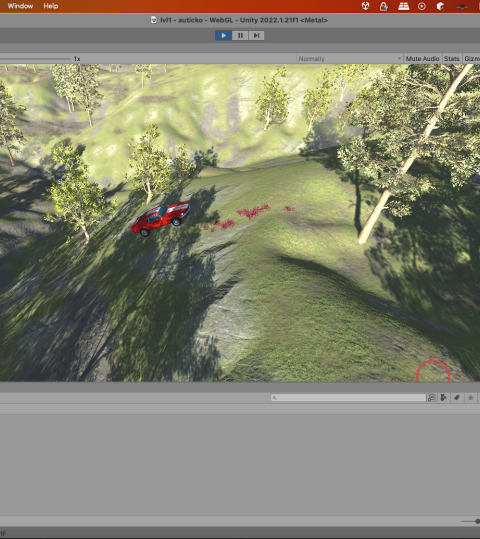Screen dimensions: 480x539
Task: Click the Game view scale slider
Action: [x=35, y=59]
